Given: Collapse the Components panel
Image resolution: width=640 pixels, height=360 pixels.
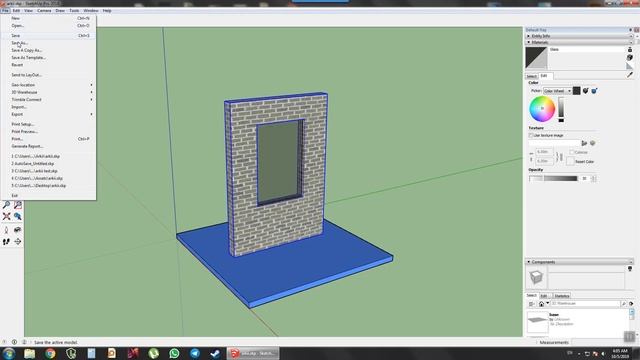Looking at the screenshot, I should [x=529, y=262].
